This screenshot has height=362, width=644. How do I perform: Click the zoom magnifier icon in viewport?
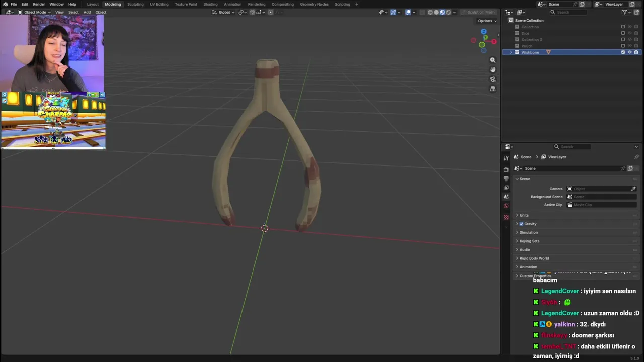(x=493, y=60)
